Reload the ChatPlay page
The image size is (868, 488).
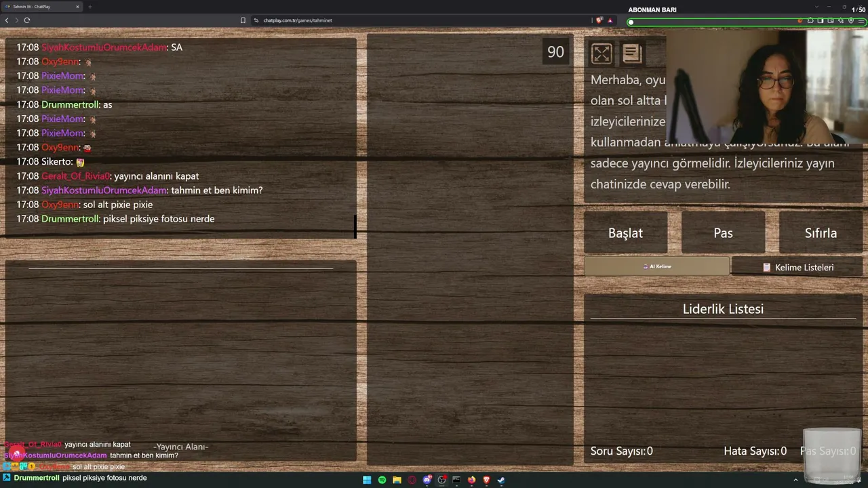tap(27, 20)
